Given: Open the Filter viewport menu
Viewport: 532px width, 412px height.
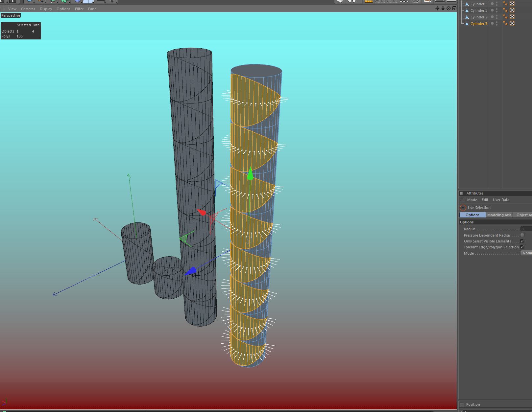Looking at the screenshot, I should 79,9.
